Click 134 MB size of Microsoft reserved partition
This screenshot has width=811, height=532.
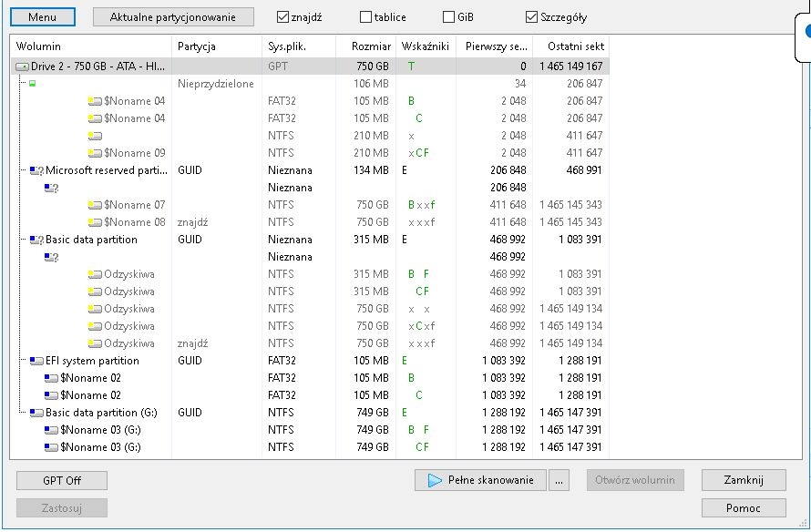[371, 170]
